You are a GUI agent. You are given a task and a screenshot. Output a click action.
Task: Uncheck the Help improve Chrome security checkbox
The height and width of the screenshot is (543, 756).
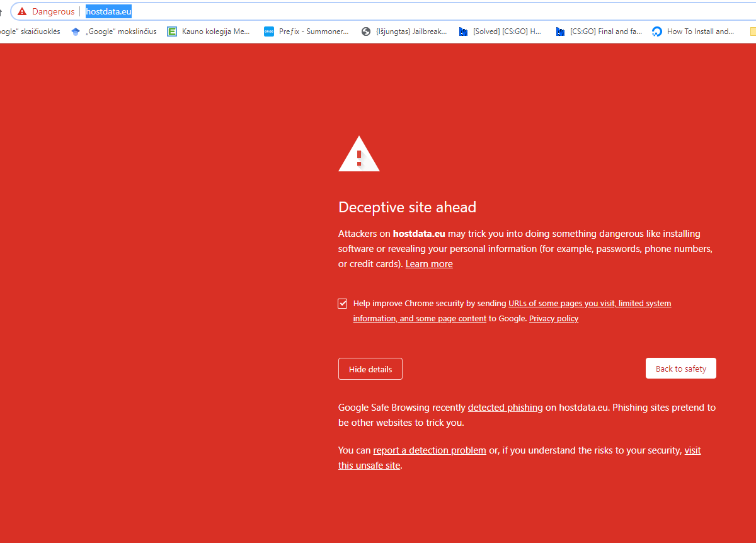pos(343,304)
